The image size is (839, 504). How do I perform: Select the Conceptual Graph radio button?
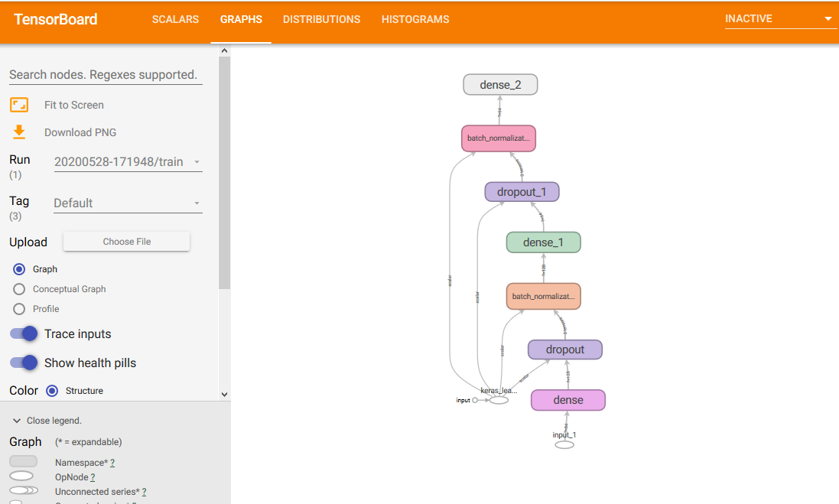coord(20,289)
